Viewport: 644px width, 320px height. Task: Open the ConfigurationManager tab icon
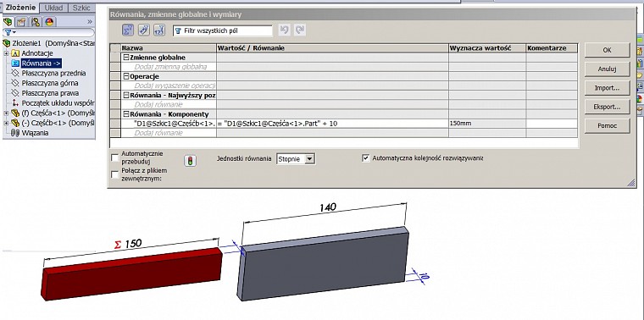tap(36, 22)
